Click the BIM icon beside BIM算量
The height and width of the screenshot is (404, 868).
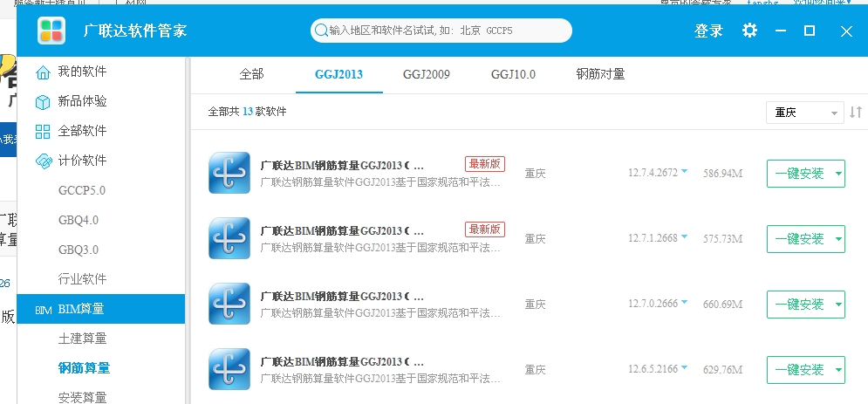tap(43, 310)
